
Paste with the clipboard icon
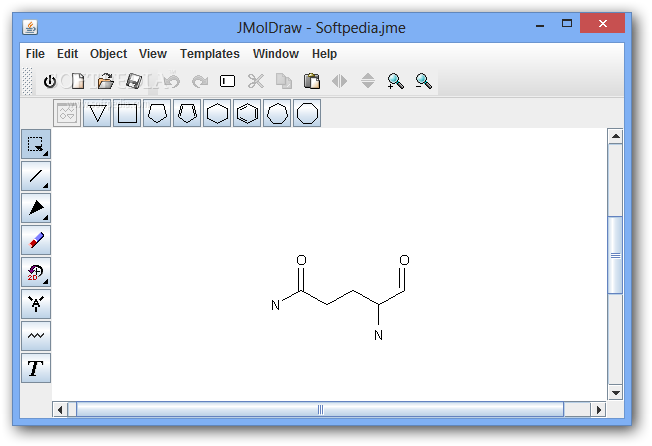pyautogui.click(x=312, y=81)
